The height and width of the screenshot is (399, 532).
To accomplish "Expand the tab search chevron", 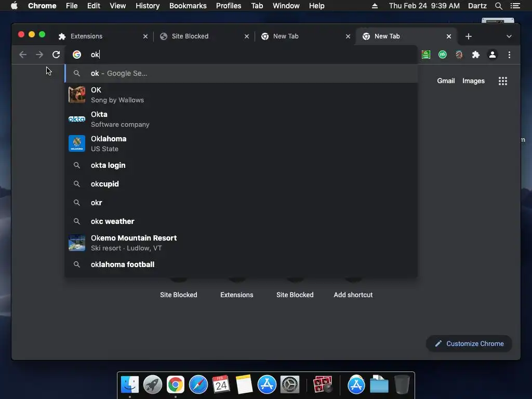I will (509, 36).
